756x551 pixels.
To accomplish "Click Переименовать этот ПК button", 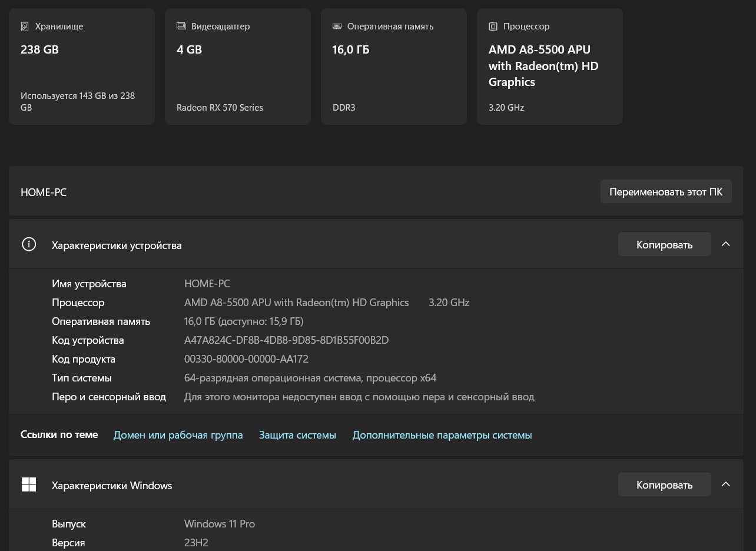I will [x=666, y=192].
